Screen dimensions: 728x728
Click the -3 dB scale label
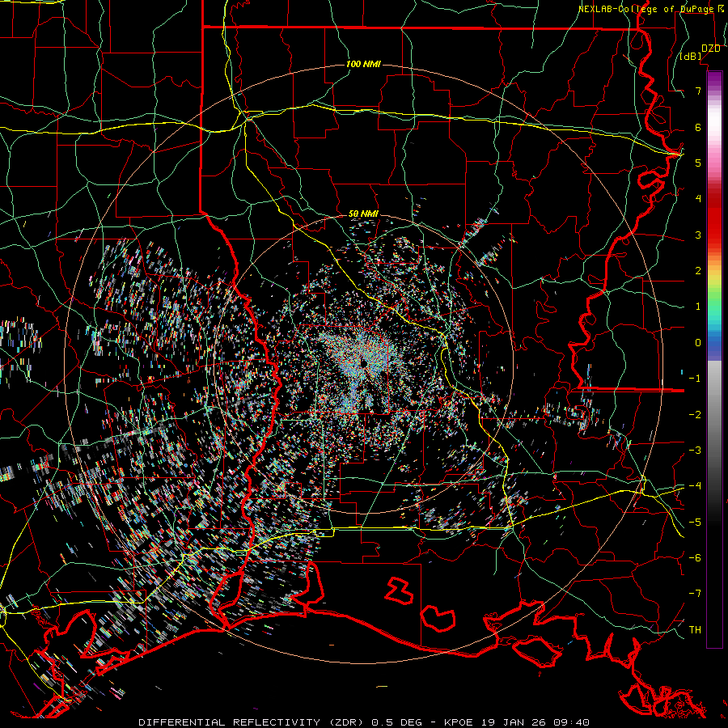click(695, 450)
